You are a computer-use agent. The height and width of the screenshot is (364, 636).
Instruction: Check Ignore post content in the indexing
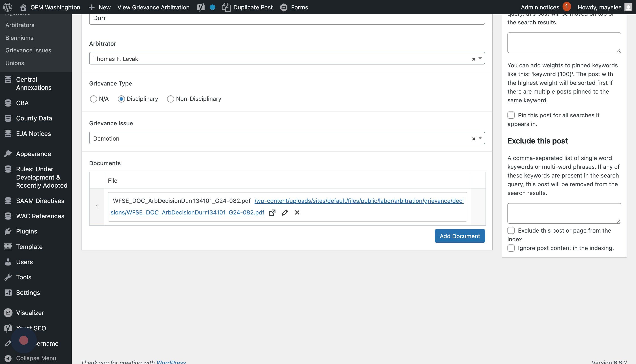point(511,248)
